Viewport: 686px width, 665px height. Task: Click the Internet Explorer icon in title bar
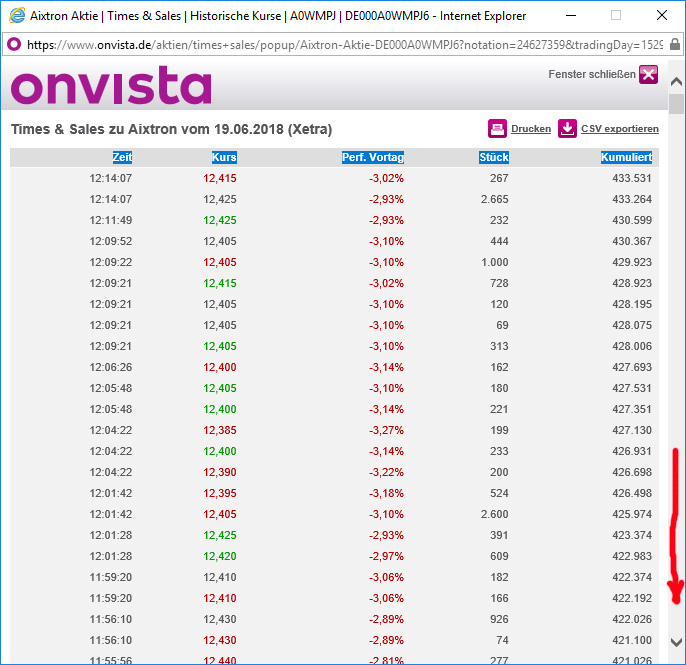17,15
